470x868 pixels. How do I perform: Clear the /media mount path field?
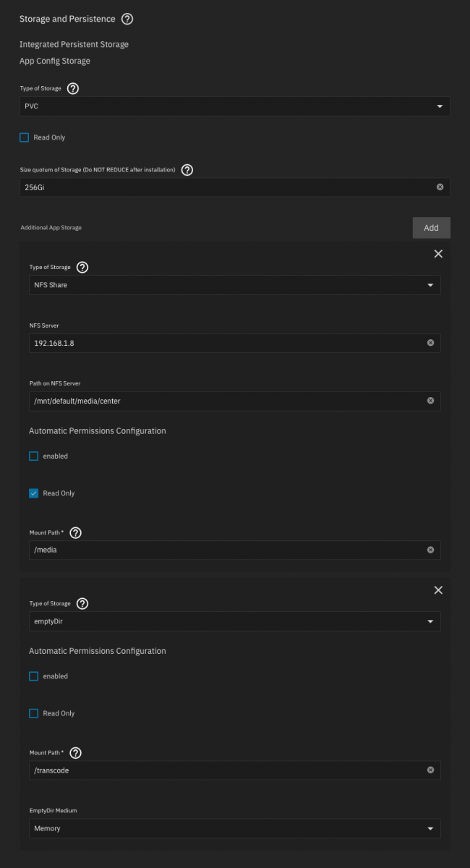click(430, 550)
